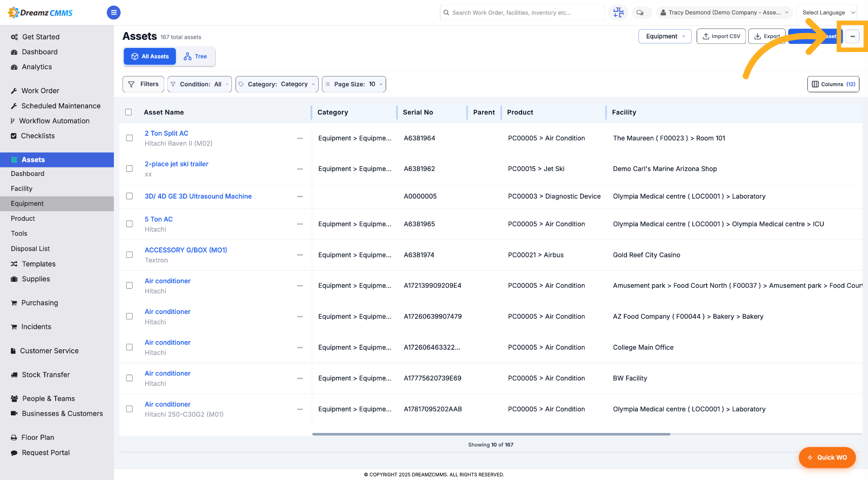Click the Quick WO button

click(827, 457)
